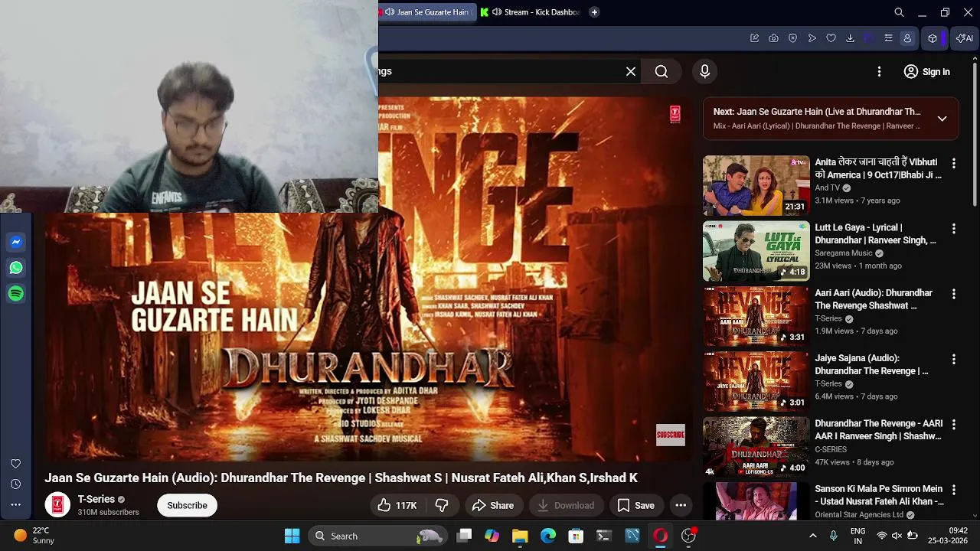Clear the YouTube search box
This screenshot has width=980, height=551.
coord(631,71)
